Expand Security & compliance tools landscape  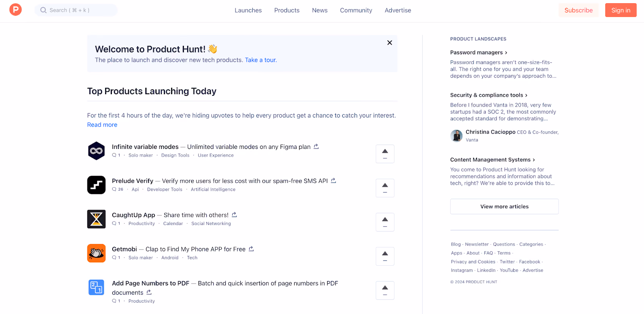click(489, 95)
